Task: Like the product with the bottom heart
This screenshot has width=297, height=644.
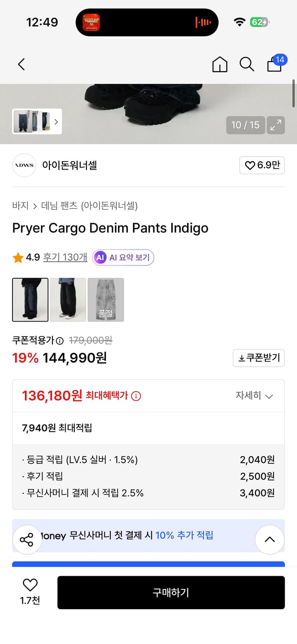Action: click(x=29, y=588)
